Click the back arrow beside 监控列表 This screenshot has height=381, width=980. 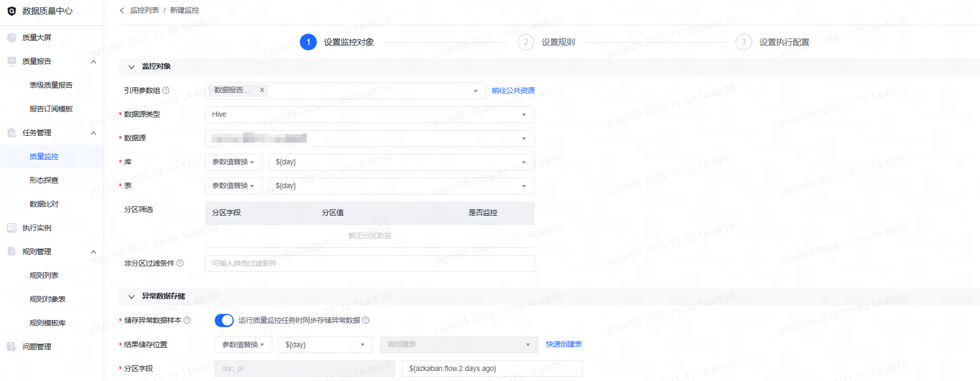point(122,10)
